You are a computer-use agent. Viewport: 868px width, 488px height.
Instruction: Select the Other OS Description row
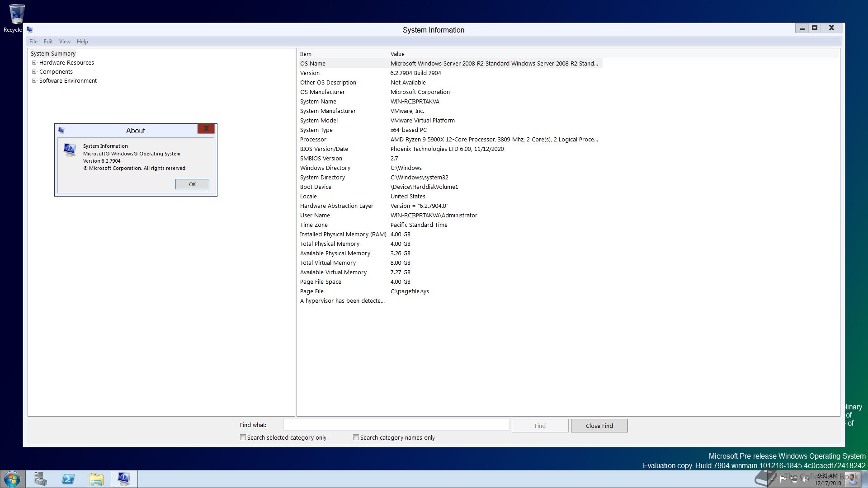point(450,83)
